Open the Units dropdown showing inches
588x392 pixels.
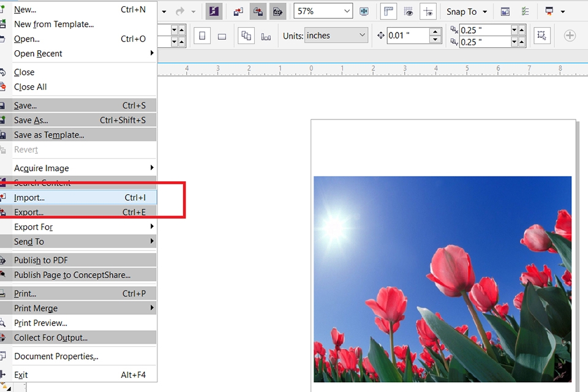pos(336,36)
